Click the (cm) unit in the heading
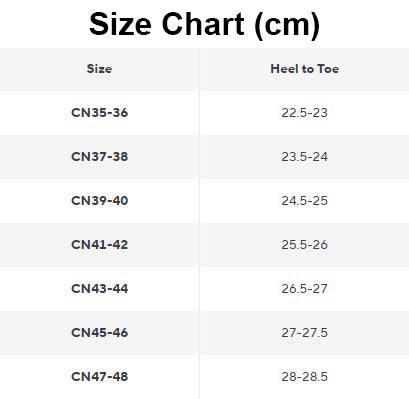409x399 pixels. point(287,25)
